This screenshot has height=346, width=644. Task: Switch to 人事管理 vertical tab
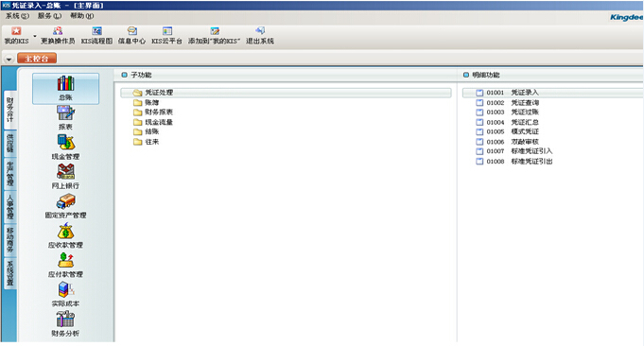[9, 207]
